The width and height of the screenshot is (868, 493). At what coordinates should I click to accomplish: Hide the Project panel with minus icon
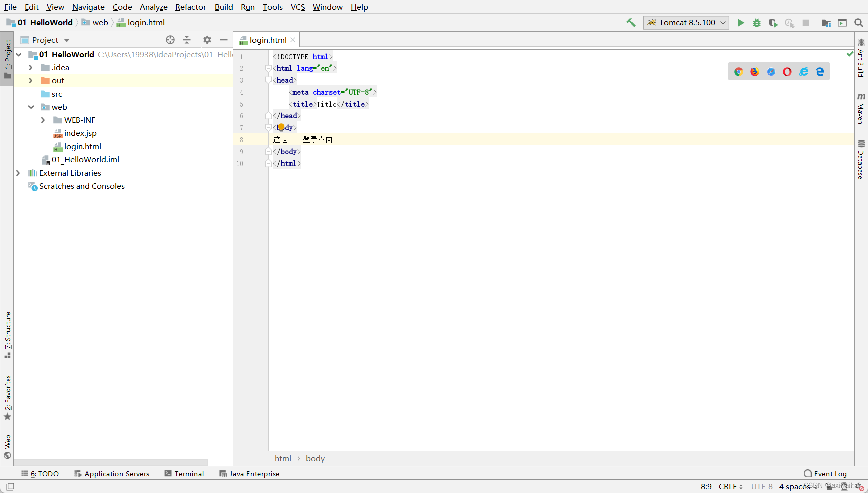click(224, 40)
